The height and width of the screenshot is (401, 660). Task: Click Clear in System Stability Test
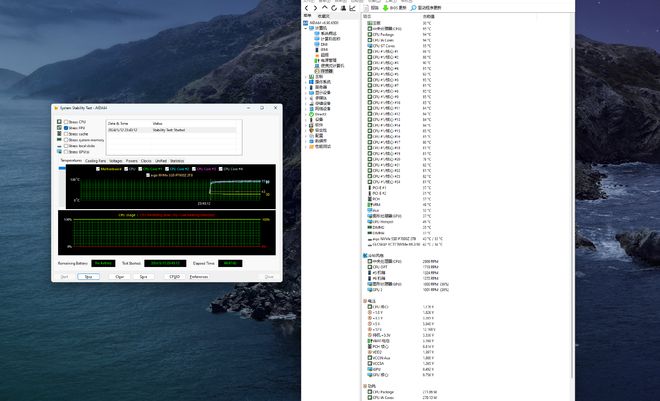(x=120, y=277)
